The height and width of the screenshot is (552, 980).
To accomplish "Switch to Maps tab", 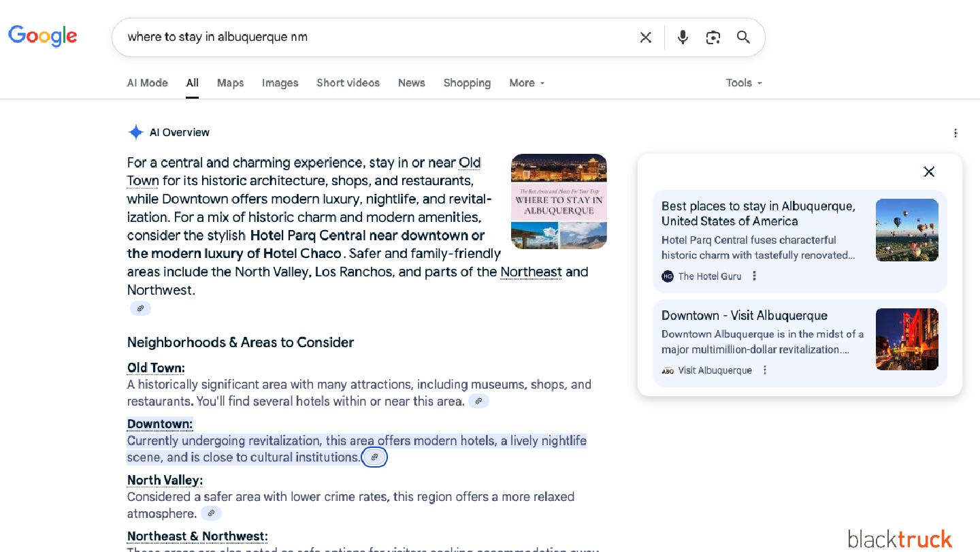I will tap(230, 83).
